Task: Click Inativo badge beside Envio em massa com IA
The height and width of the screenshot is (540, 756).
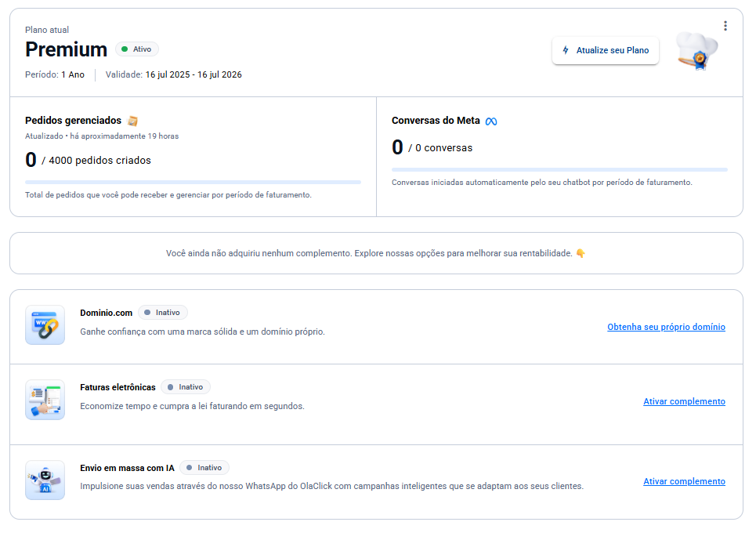Action: point(204,468)
